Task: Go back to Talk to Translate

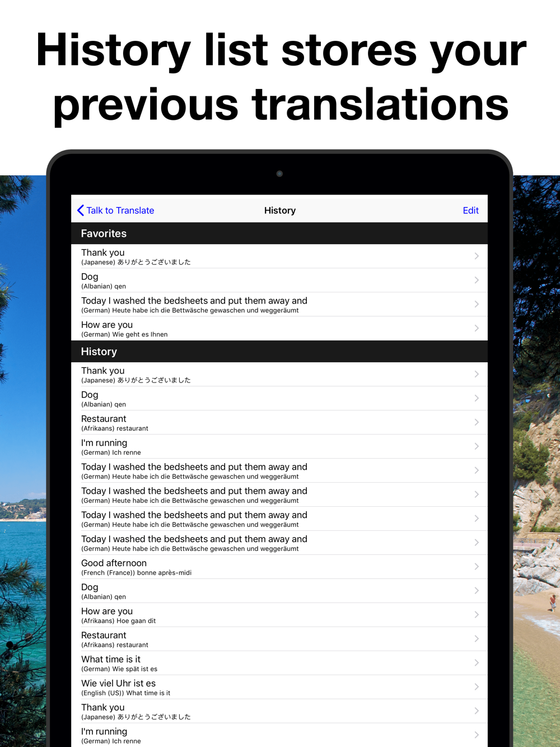Action: (115, 211)
